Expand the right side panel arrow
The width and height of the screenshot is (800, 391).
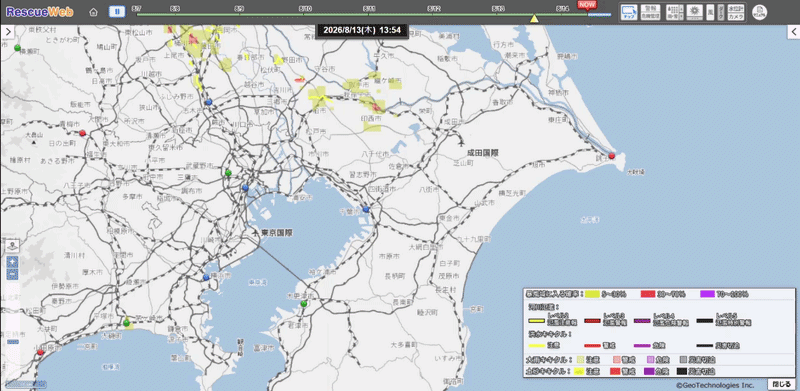(793, 32)
